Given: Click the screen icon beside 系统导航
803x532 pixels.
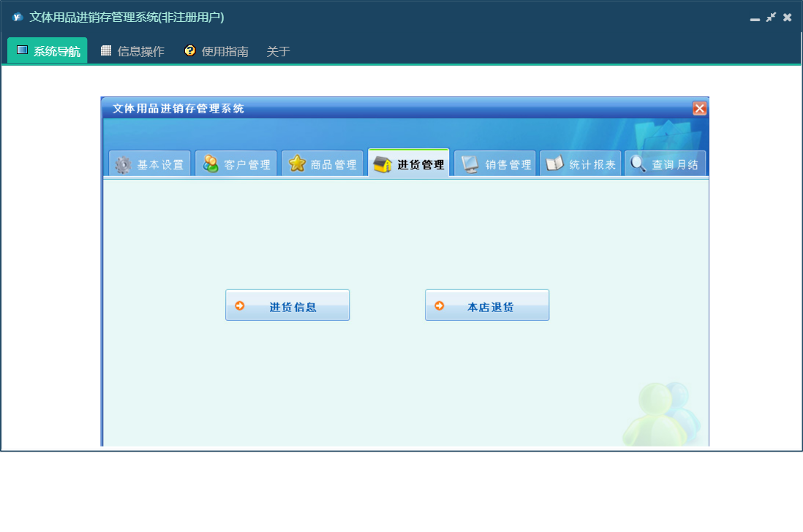Looking at the screenshot, I should [x=22, y=50].
